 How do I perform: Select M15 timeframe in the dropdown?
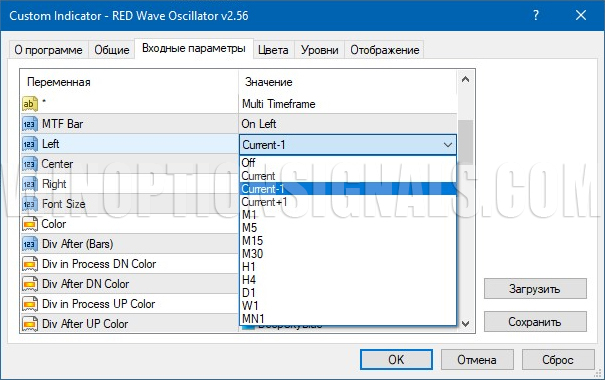point(348,241)
